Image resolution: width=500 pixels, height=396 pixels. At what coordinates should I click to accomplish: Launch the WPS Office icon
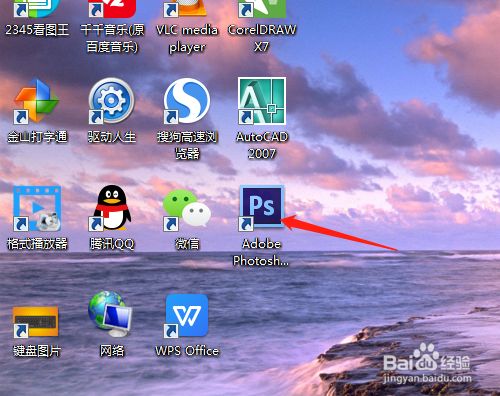pyautogui.click(x=187, y=316)
